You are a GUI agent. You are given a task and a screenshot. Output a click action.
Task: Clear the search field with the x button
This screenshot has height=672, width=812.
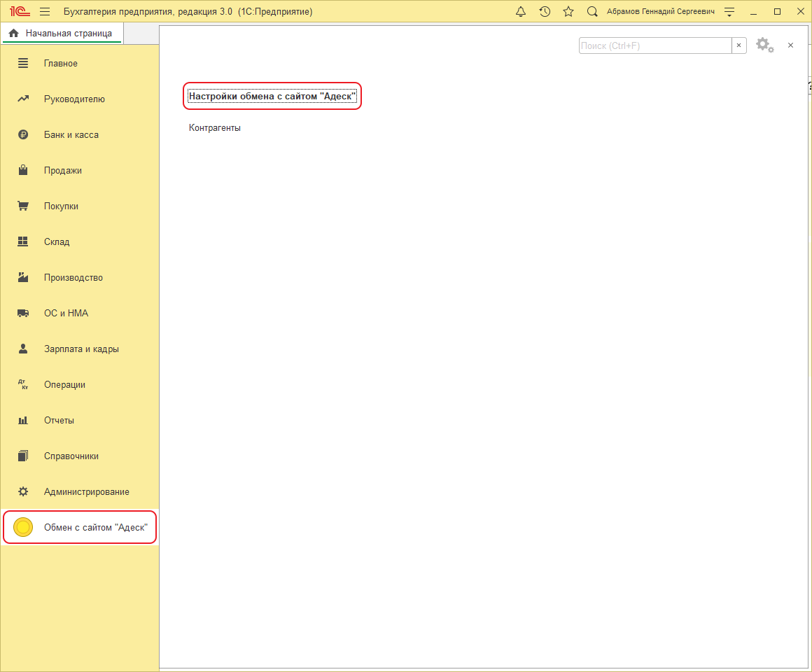tap(739, 45)
